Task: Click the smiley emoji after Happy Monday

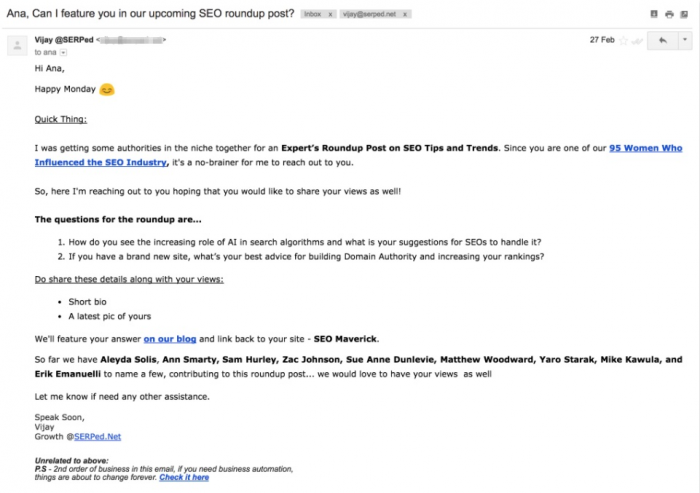Action: pos(107,90)
